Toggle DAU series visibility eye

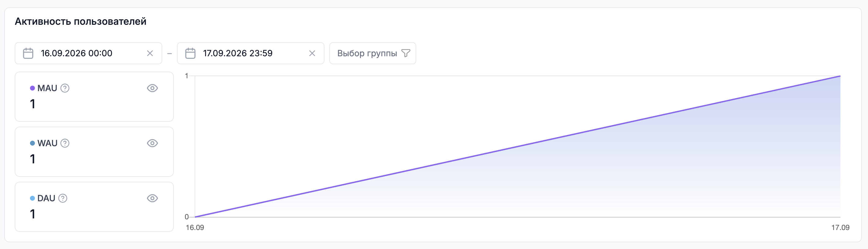pos(152,198)
